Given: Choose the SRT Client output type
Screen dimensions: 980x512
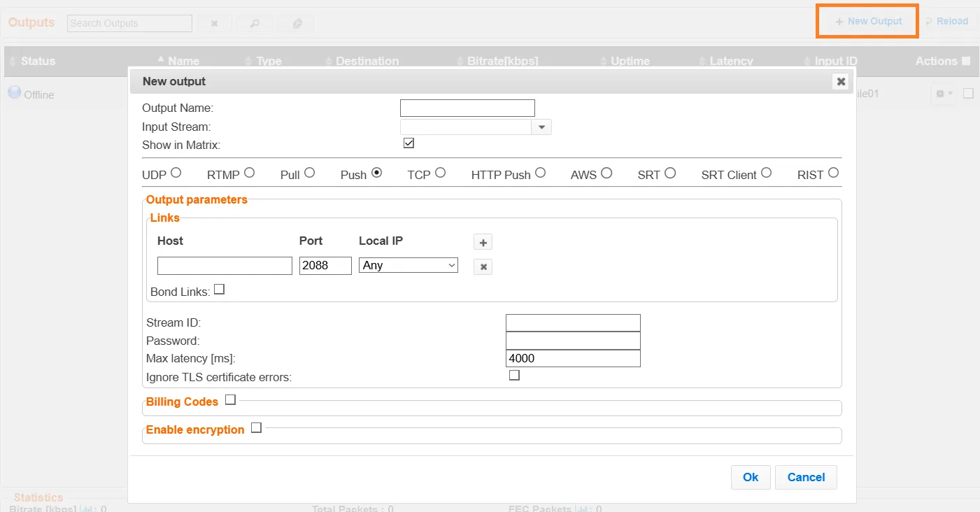Looking at the screenshot, I should point(766,173).
